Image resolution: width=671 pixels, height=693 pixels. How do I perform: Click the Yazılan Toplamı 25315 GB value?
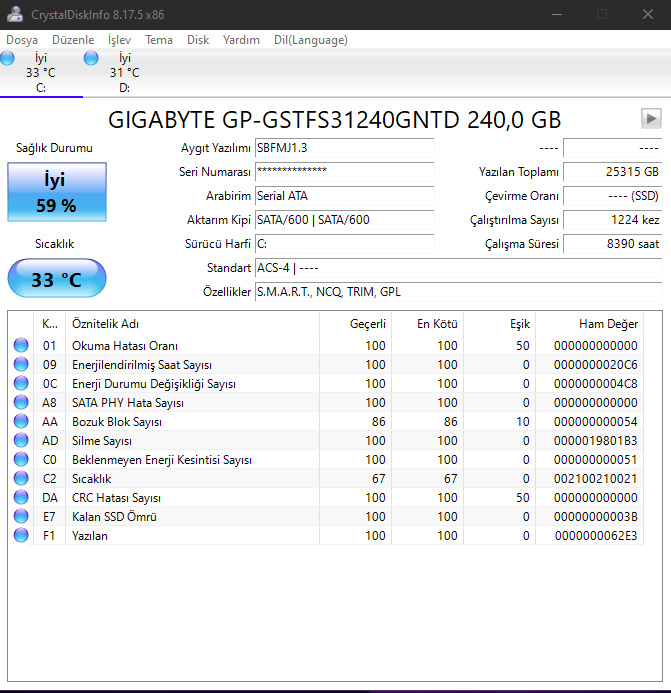[x=613, y=172]
